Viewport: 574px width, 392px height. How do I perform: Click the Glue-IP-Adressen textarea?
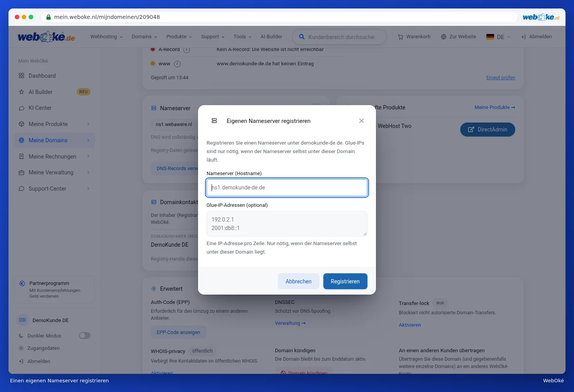[x=287, y=224]
